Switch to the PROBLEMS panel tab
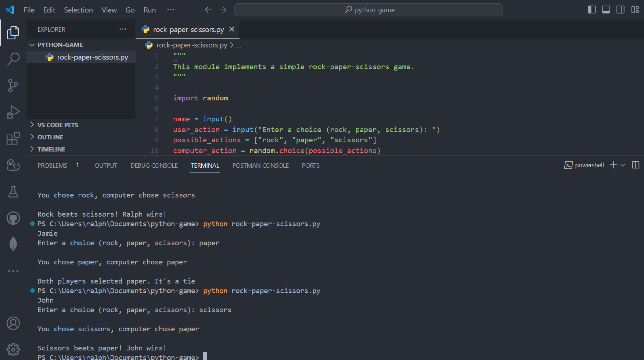 pos(52,165)
